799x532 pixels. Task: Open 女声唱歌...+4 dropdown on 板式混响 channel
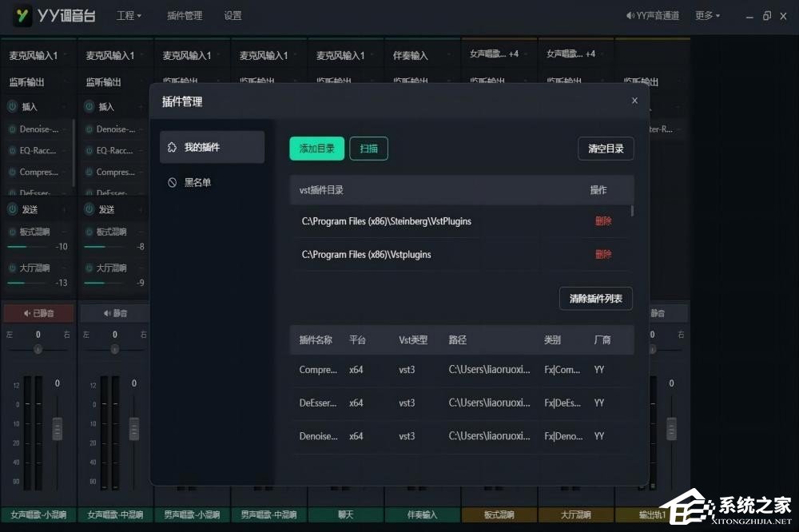point(499,54)
